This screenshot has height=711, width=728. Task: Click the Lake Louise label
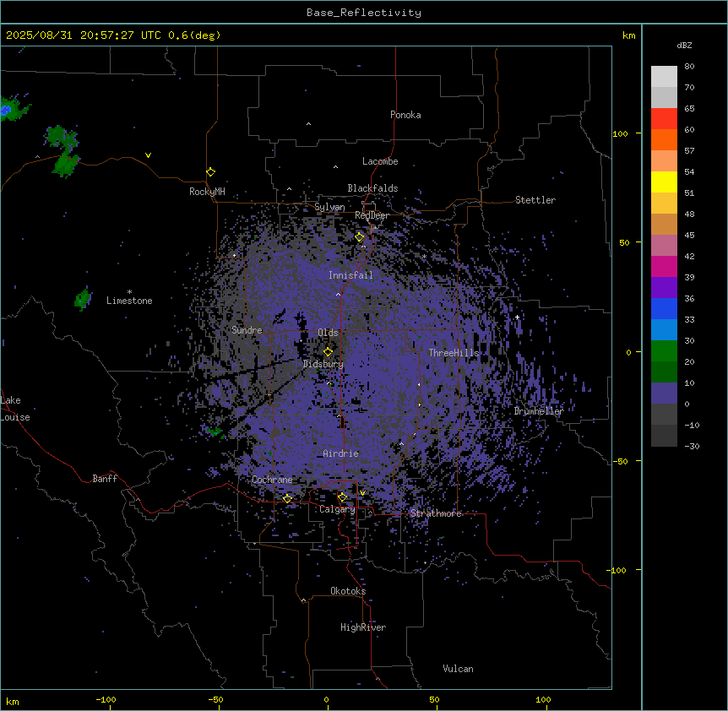pos(15,409)
